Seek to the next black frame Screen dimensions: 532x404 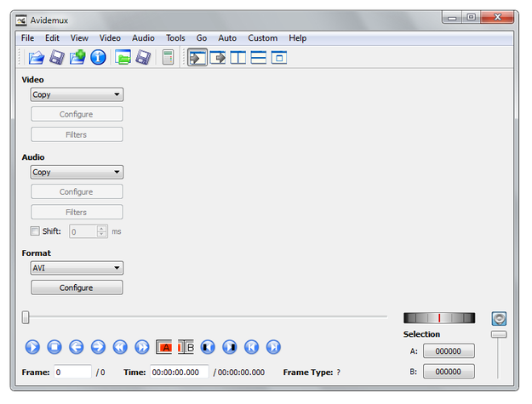coord(230,347)
